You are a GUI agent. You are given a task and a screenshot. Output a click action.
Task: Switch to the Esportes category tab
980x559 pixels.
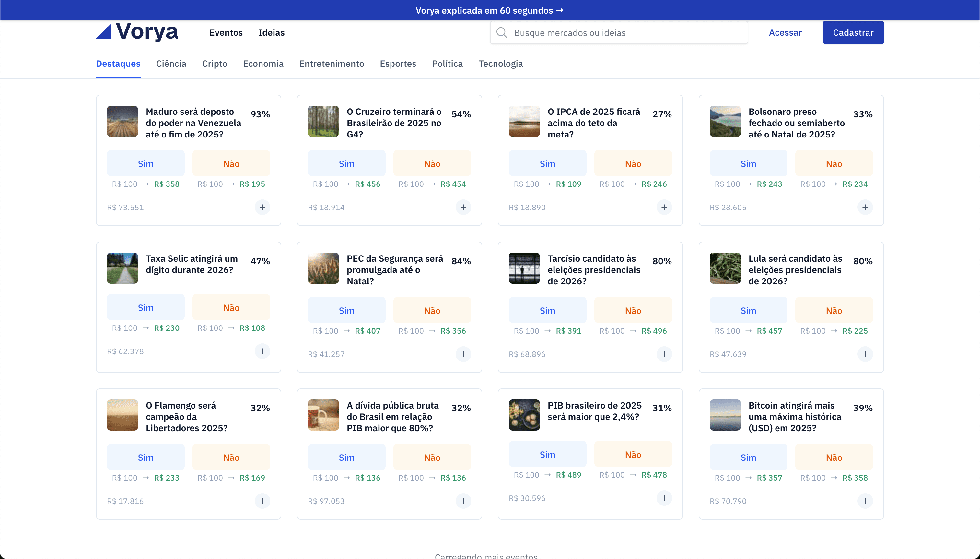click(x=398, y=64)
